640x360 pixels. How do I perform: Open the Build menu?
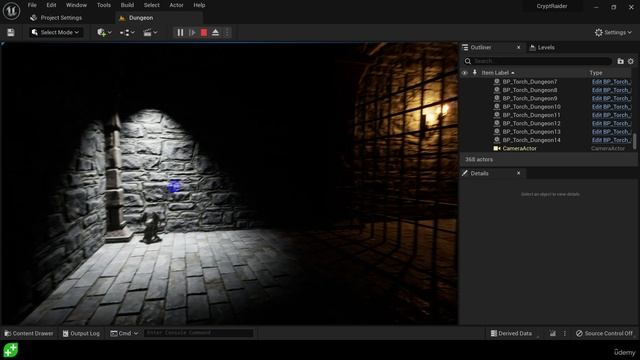pyautogui.click(x=127, y=5)
